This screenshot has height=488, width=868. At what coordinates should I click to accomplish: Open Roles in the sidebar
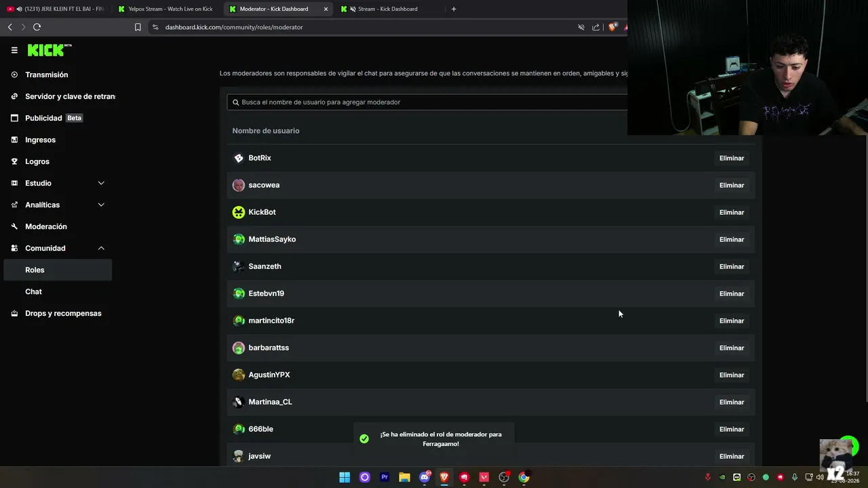tap(58, 270)
